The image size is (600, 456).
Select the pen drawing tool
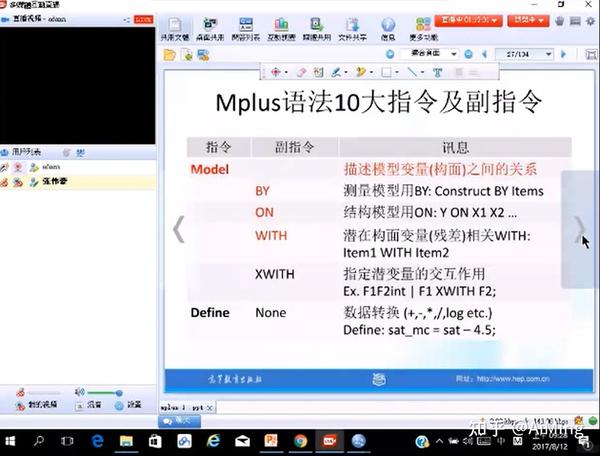click(336, 72)
